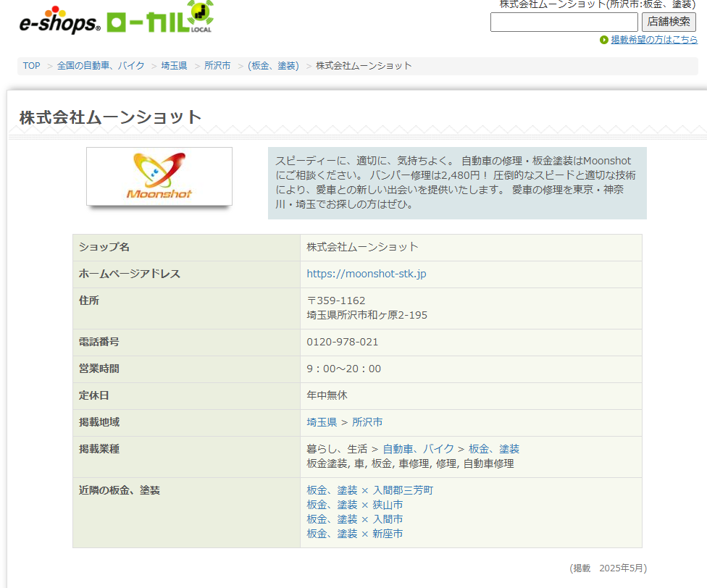Focus the shop search input field
This screenshot has height=588, width=707.
click(x=564, y=22)
